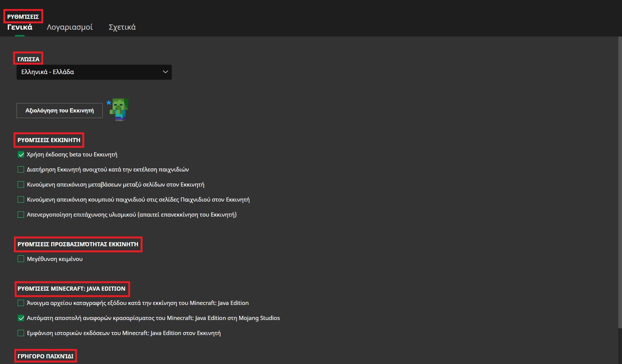Switch to the Γενικά tab

pos(20,27)
